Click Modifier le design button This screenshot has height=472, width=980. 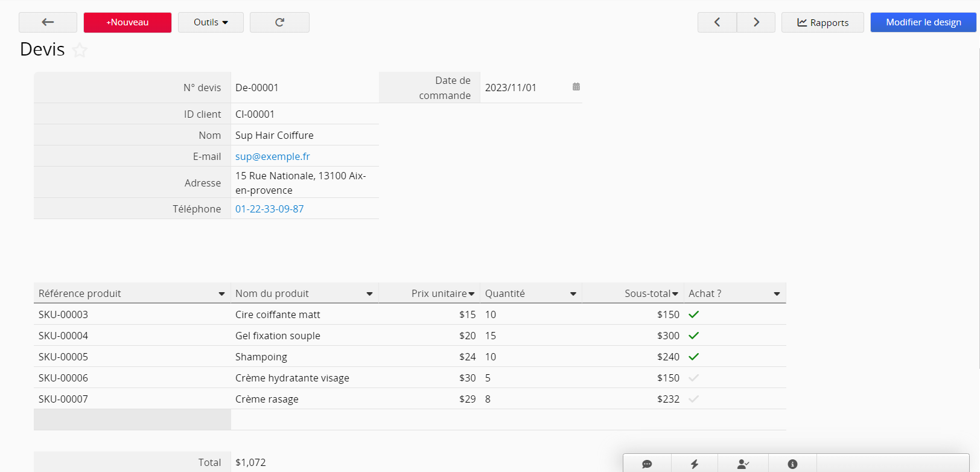point(923,22)
